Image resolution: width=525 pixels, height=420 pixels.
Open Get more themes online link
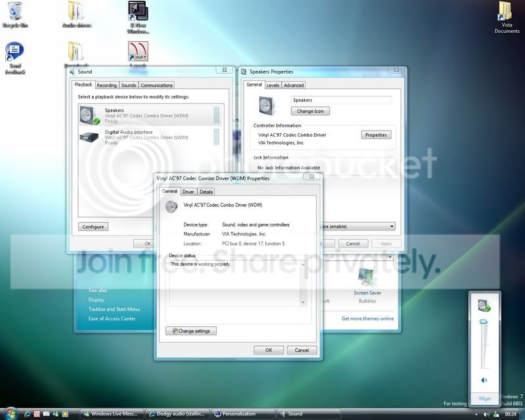(x=367, y=318)
